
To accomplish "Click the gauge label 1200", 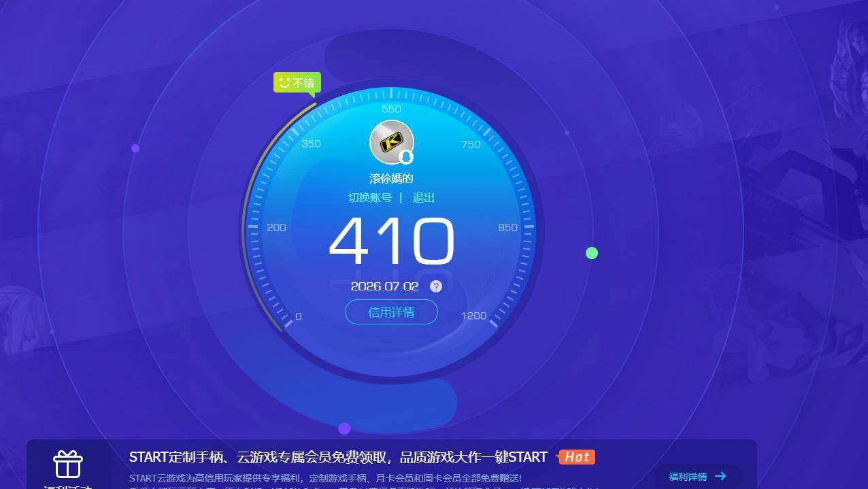I will (473, 316).
